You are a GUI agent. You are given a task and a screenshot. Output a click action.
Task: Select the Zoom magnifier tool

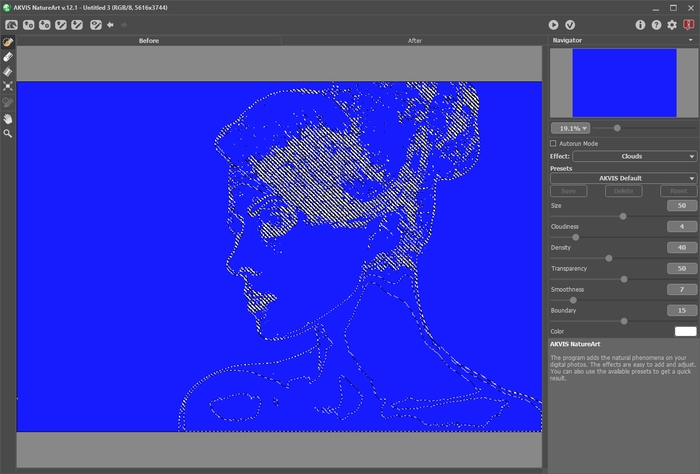point(8,133)
